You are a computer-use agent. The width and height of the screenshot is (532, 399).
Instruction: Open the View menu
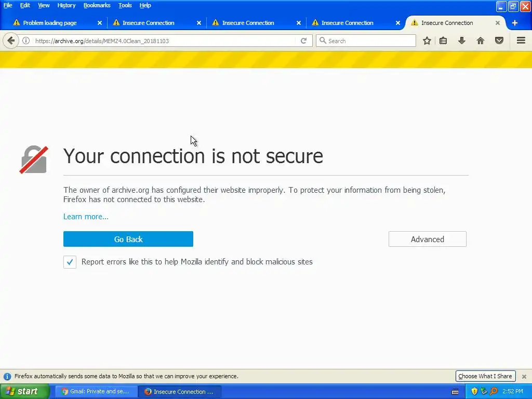point(44,5)
